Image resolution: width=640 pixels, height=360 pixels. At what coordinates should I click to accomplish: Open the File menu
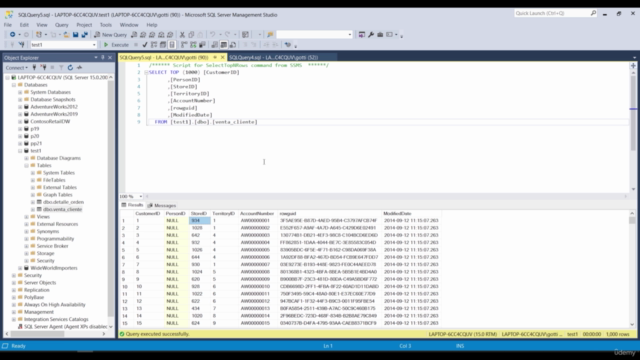tap(8, 25)
